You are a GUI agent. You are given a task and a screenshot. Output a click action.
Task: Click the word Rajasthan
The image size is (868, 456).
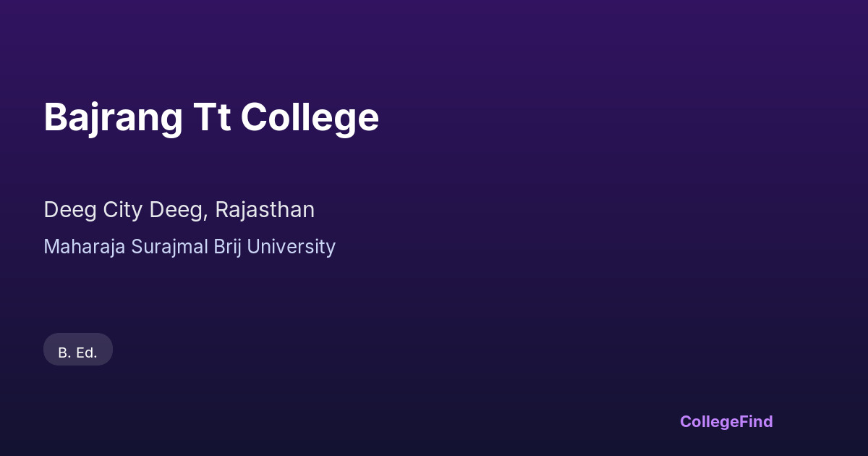(x=265, y=210)
